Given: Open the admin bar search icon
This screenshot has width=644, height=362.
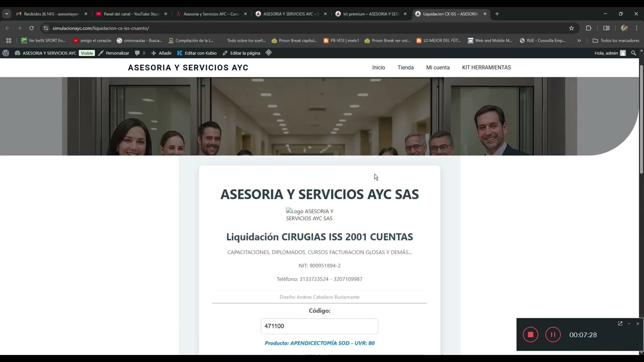Looking at the screenshot, I should point(633,53).
